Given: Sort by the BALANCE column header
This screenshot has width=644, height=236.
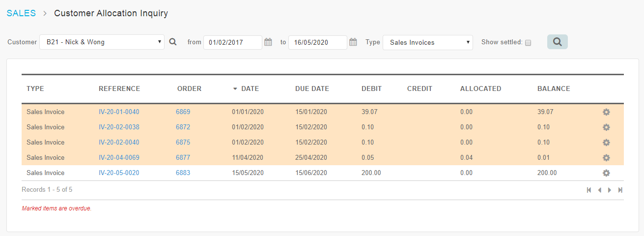Looking at the screenshot, I should click(554, 89).
